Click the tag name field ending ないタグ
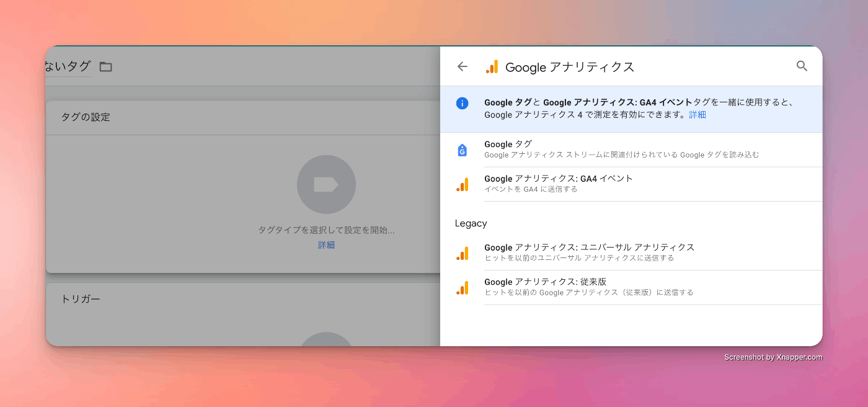Screen dimensions: 868x407 click(68, 66)
